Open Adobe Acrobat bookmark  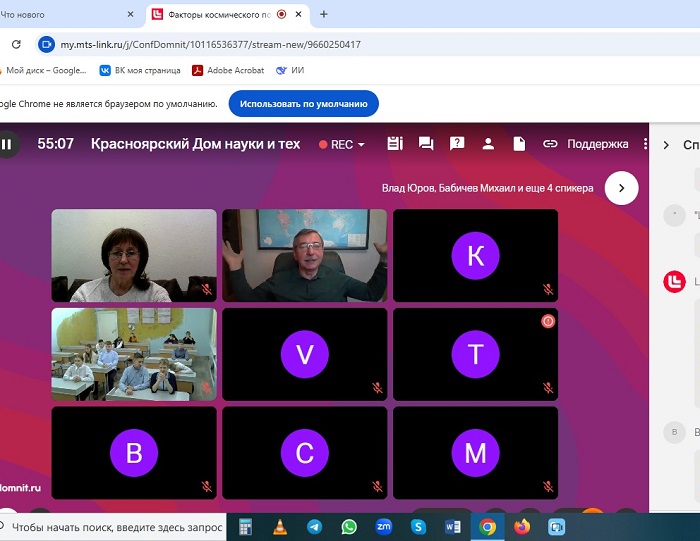pyautogui.click(x=228, y=70)
